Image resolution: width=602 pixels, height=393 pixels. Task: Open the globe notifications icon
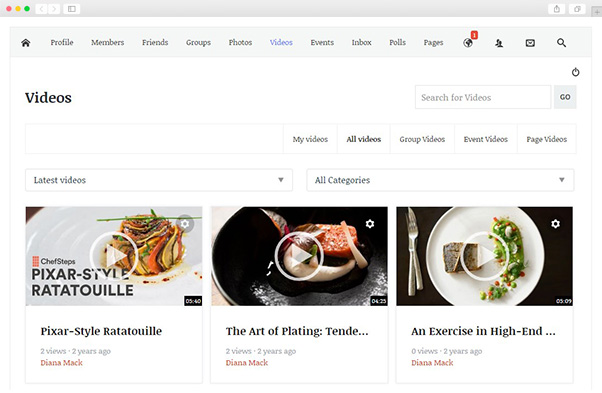pos(468,43)
